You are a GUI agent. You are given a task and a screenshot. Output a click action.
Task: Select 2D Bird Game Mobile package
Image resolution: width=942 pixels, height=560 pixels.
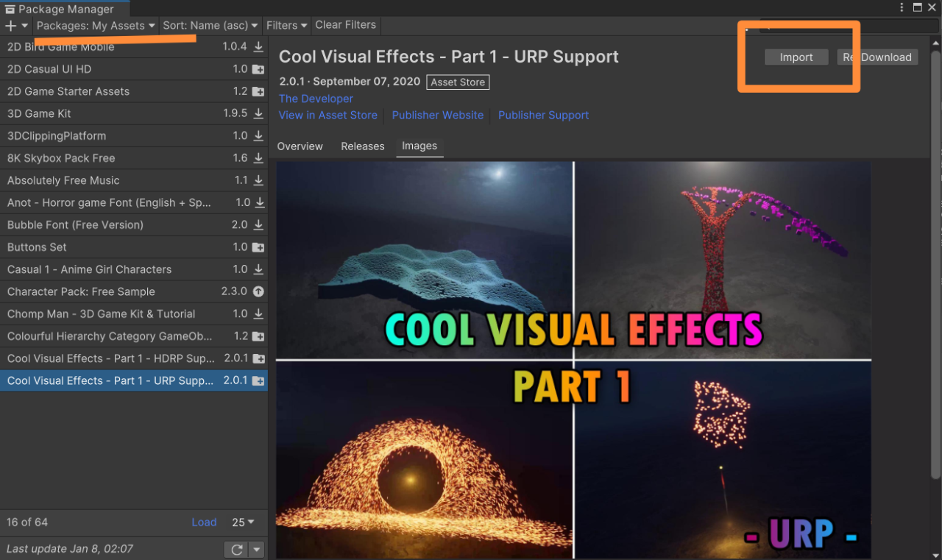[134, 46]
